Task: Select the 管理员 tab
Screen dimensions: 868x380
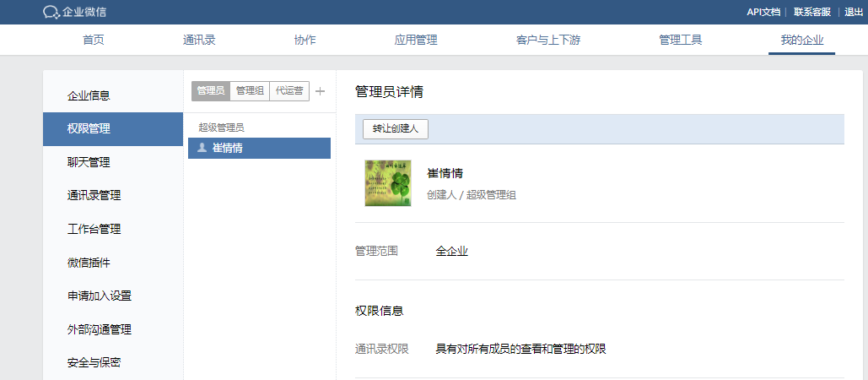Action: [210, 91]
